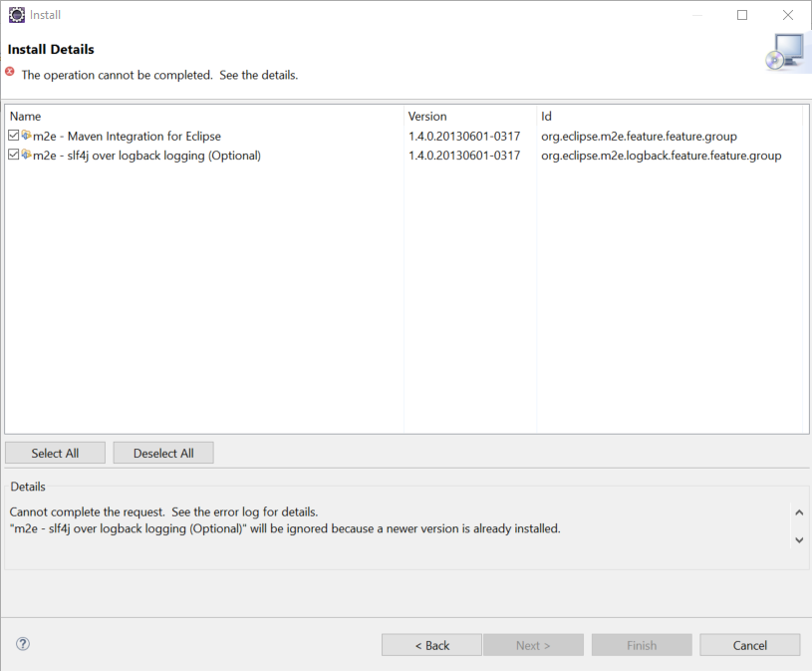Click feature icon for slf4j over logback logging
This screenshot has height=671, width=812.
tap(26, 155)
